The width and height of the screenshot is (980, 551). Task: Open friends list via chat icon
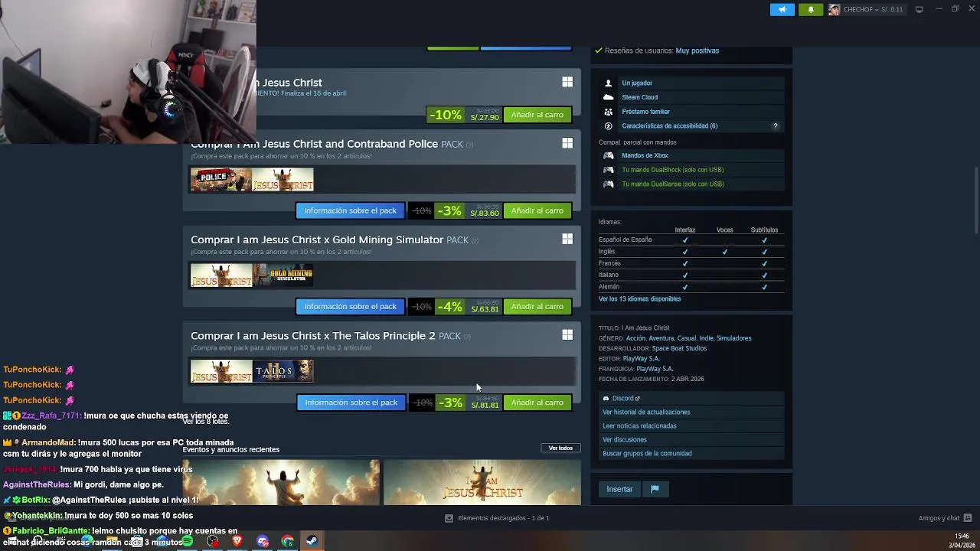pos(968,518)
